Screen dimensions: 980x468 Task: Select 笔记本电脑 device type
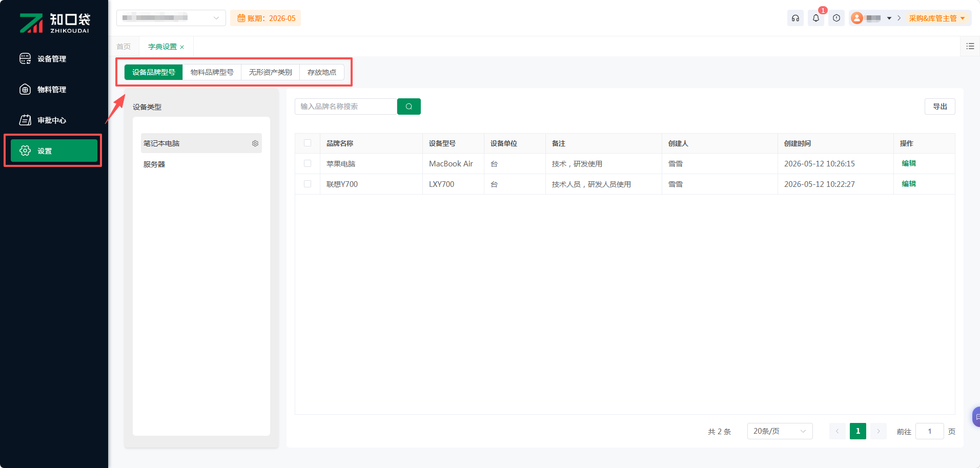pyautogui.click(x=201, y=143)
